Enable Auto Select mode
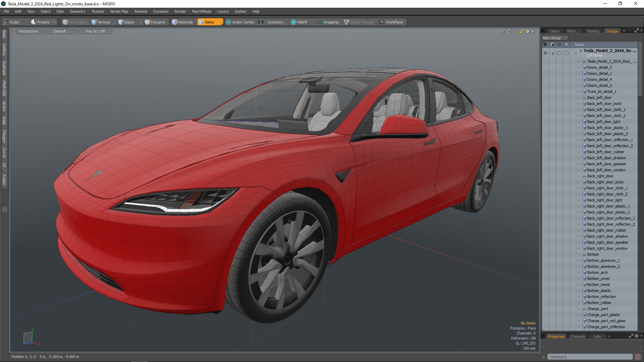644x362 pixels. 75,22
